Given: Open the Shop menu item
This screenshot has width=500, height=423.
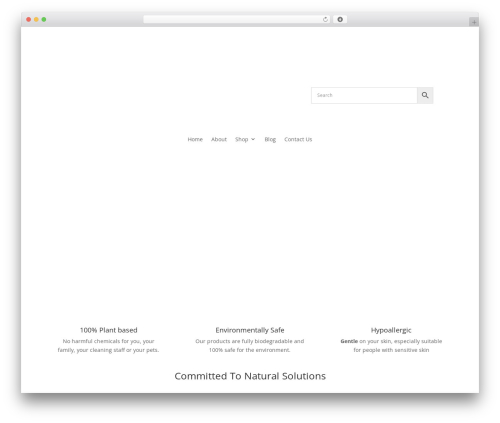Looking at the screenshot, I should (242, 139).
